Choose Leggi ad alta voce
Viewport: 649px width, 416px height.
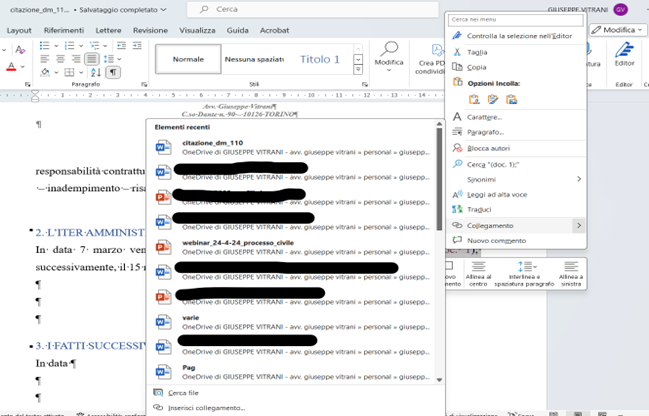coord(517,195)
